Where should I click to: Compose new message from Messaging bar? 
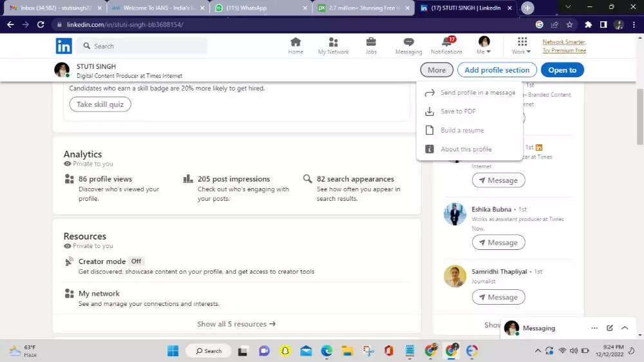pyautogui.click(x=609, y=328)
